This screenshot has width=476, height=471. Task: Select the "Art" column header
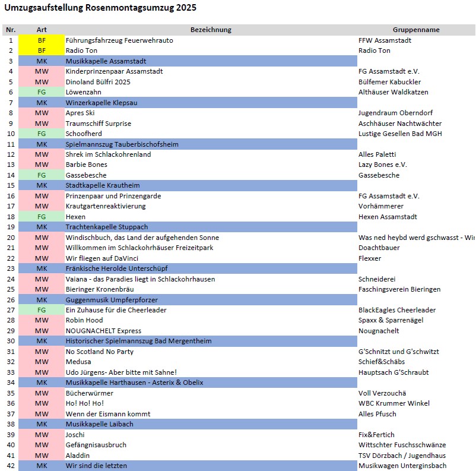(42, 30)
